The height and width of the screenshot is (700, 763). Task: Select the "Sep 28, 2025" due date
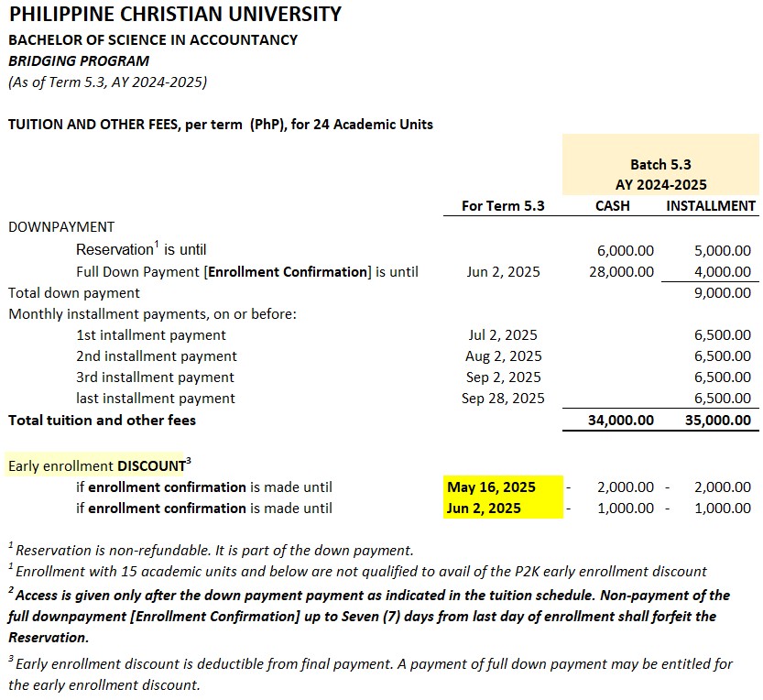pyautogui.click(x=503, y=399)
